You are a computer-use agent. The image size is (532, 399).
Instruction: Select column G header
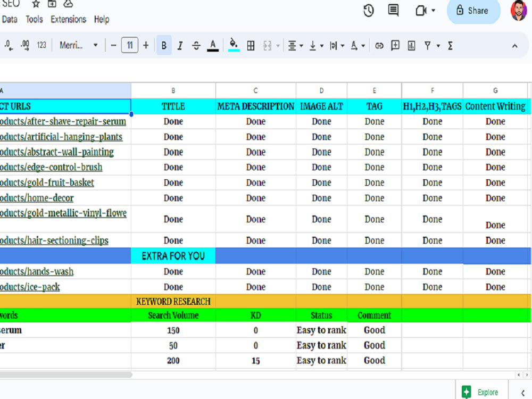tap(495, 90)
